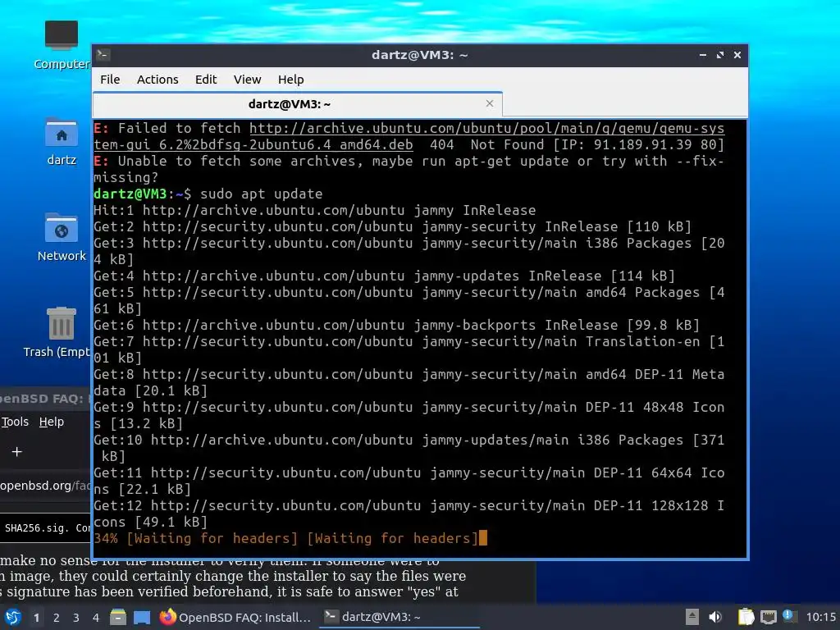Screen dimensions: 840x630
Task: Click the terminal icon in the window title bar
Action: (103, 55)
